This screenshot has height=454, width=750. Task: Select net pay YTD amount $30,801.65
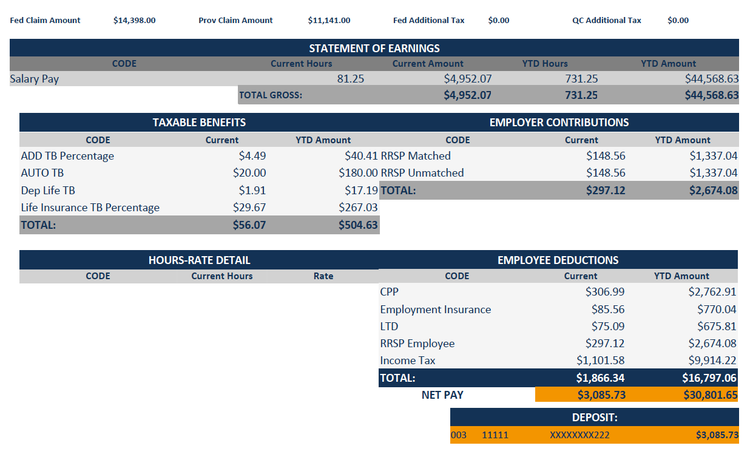tap(710, 395)
